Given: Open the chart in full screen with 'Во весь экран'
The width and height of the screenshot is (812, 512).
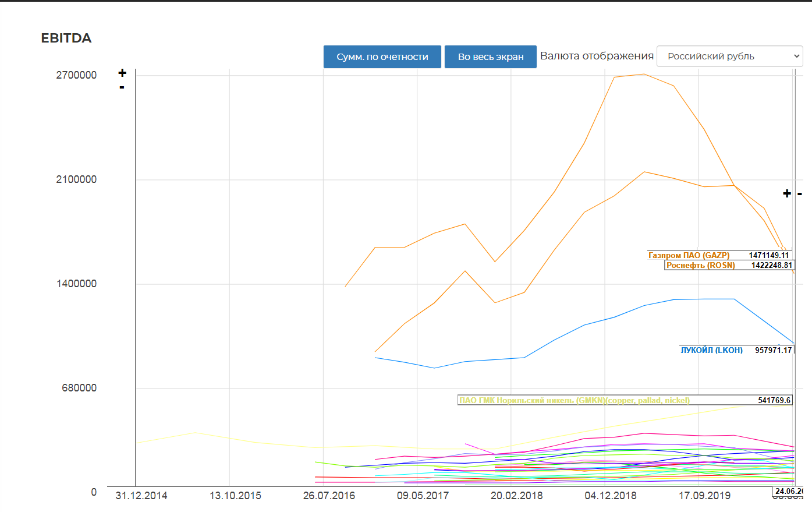Looking at the screenshot, I should coord(491,57).
